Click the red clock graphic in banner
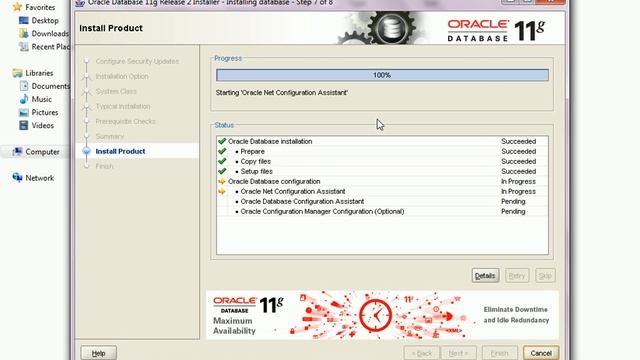Viewport: 640px width, 360px height. (x=376, y=315)
